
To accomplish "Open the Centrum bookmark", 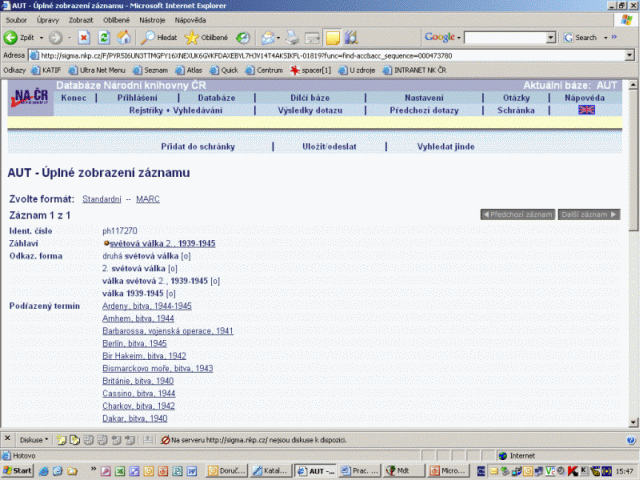I will click(x=264, y=70).
